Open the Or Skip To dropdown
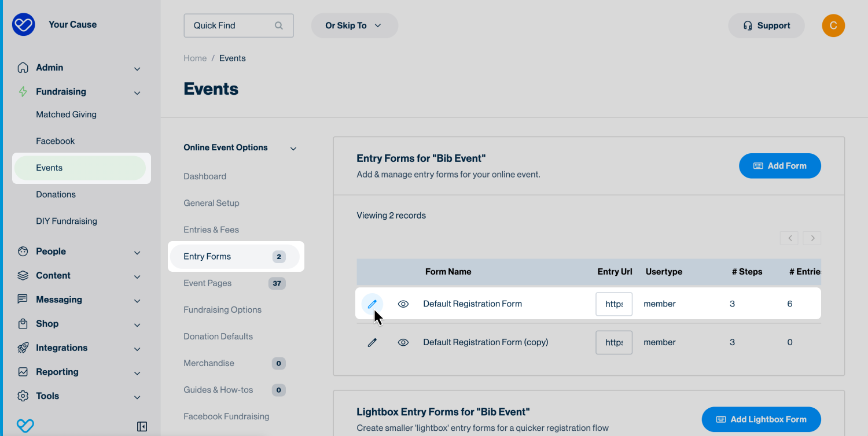 pos(354,25)
